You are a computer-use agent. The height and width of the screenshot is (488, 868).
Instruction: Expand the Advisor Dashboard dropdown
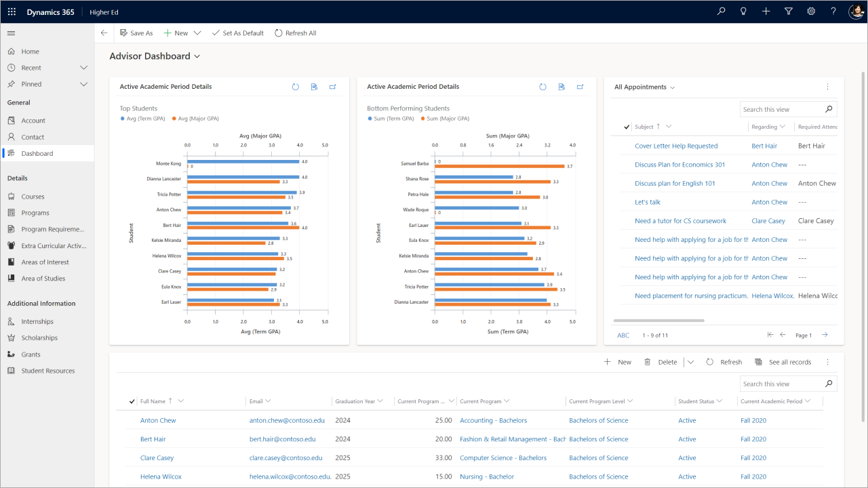click(196, 56)
